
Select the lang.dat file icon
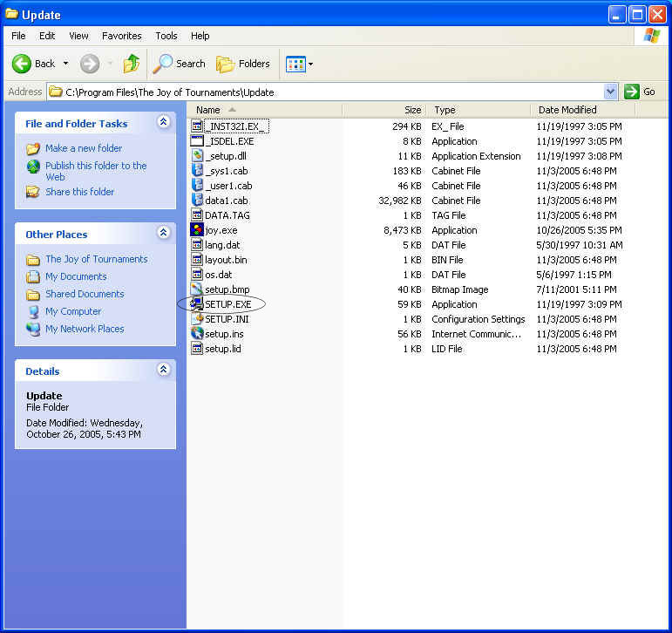(x=197, y=245)
